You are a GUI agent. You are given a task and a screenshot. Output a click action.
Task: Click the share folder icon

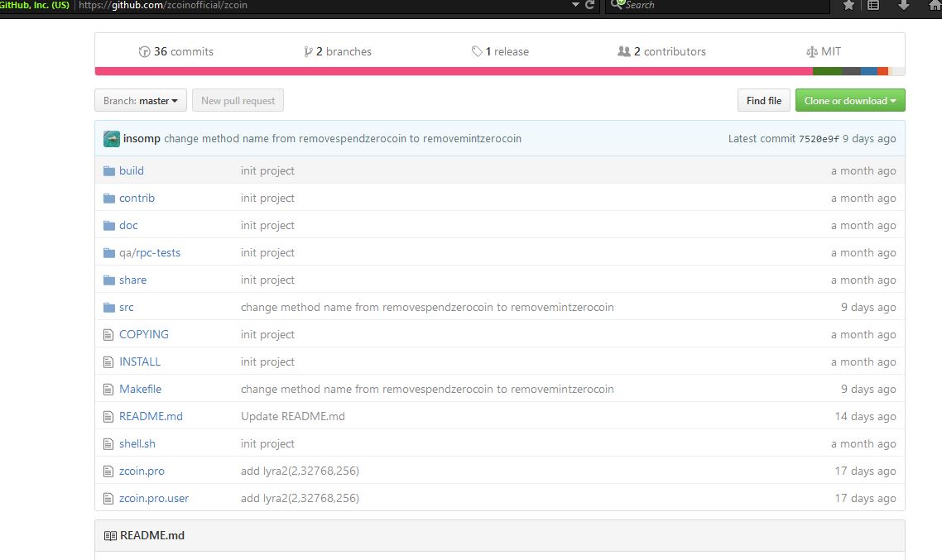pos(108,280)
